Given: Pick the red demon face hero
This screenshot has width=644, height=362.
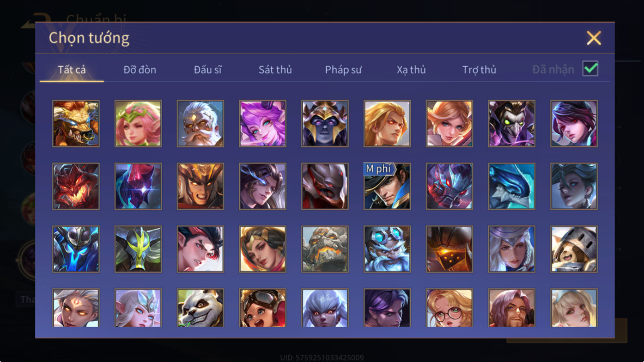Looking at the screenshot, I should point(76,186).
